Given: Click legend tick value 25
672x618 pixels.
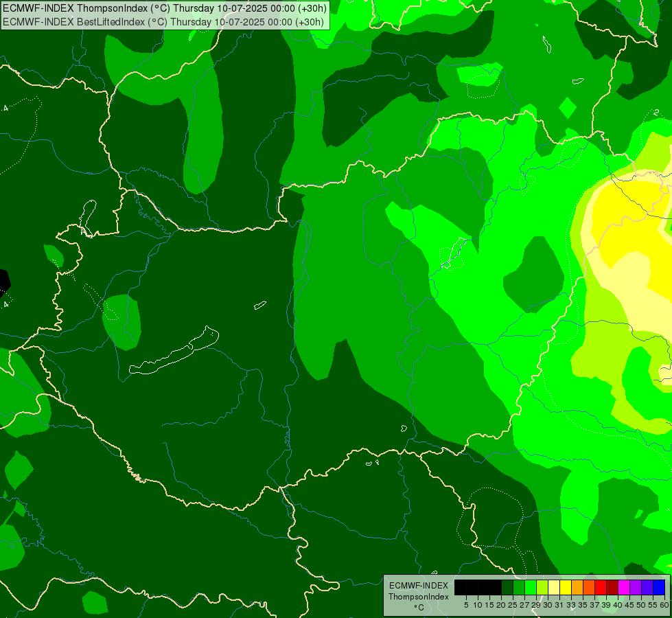Looking at the screenshot, I should click(x=513, y=605).
